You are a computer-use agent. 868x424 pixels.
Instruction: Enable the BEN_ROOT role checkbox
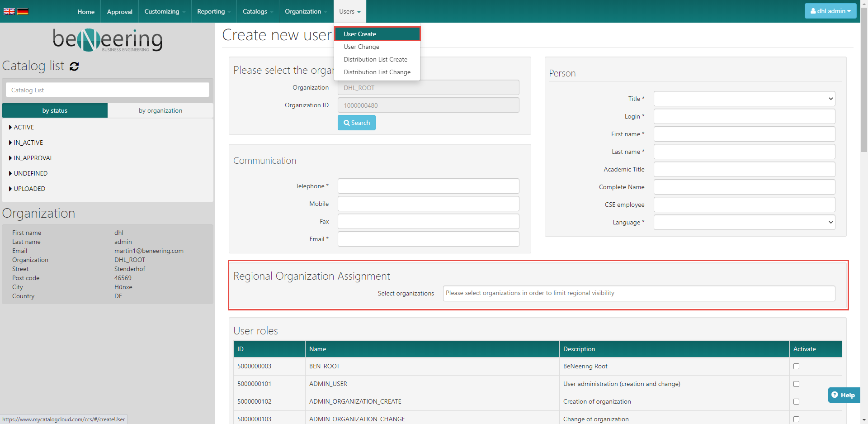(x=796, y=367)
